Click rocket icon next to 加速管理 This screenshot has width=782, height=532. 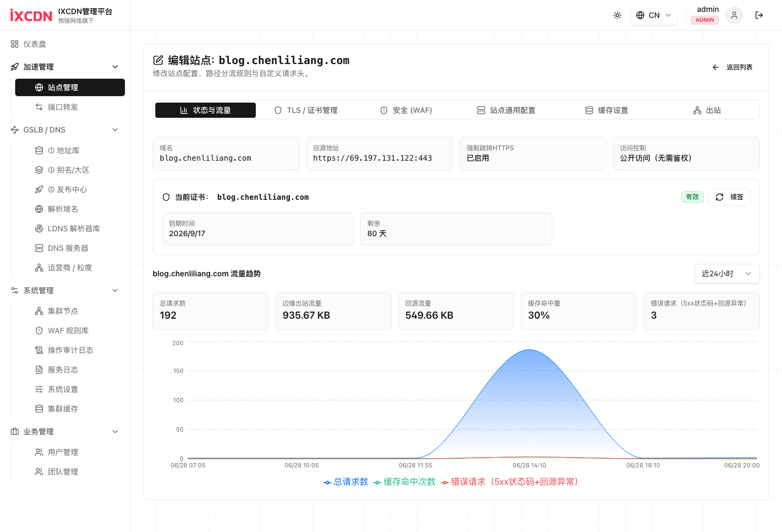point(15,67)
